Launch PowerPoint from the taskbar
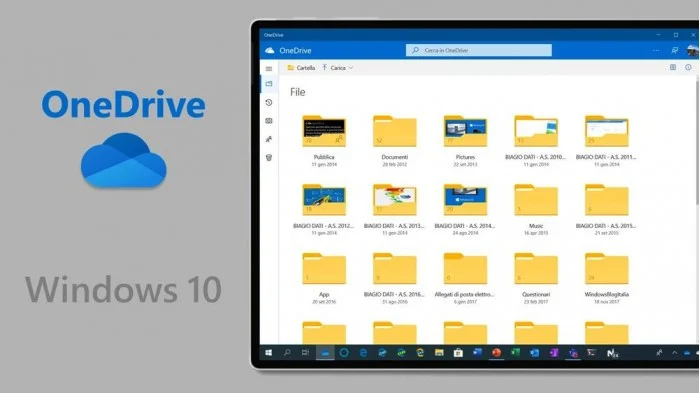Viewport: 700px width, 393px height. coord(496,353)
